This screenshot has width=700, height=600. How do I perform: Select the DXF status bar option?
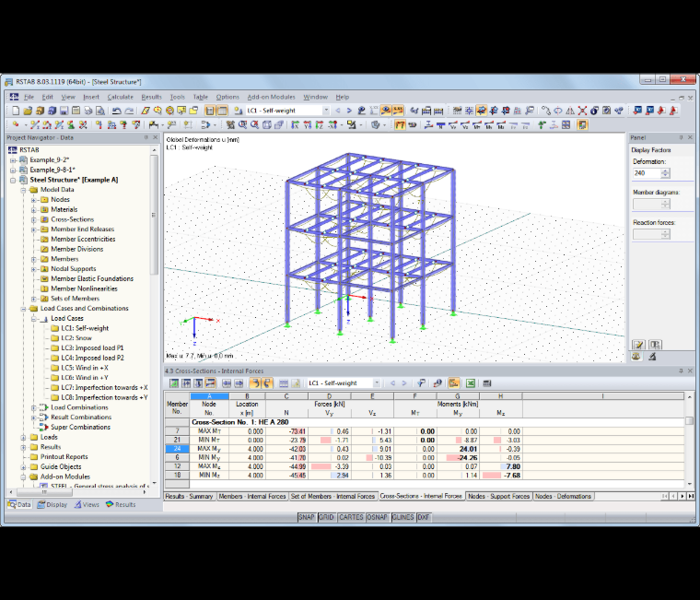point(423,517)
